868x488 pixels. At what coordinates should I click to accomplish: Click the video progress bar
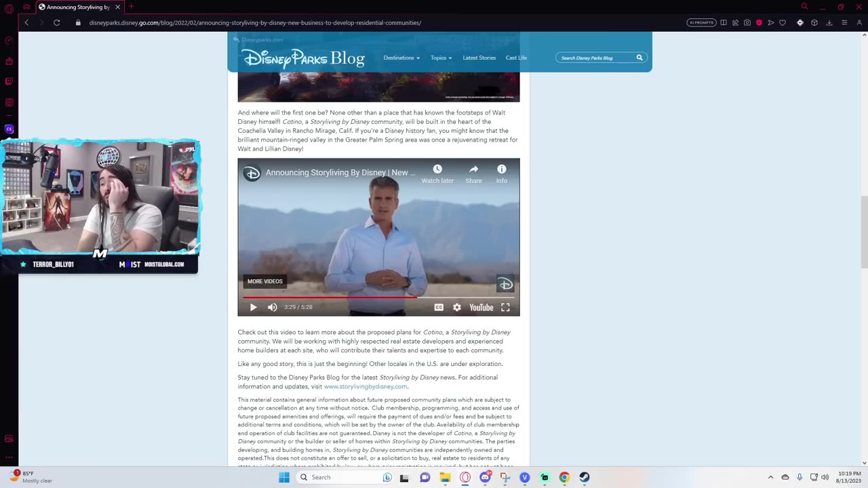[378, 297]
